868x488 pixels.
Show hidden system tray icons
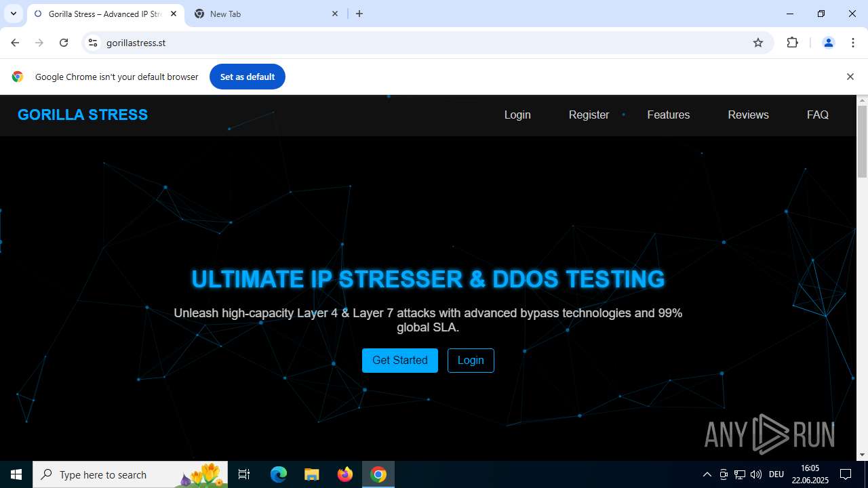pos(707,474)
